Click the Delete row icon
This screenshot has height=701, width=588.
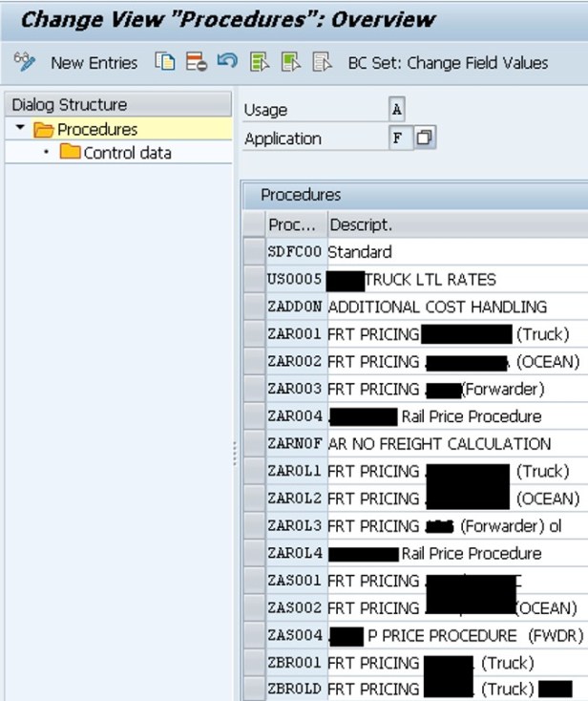pos(196,62)
